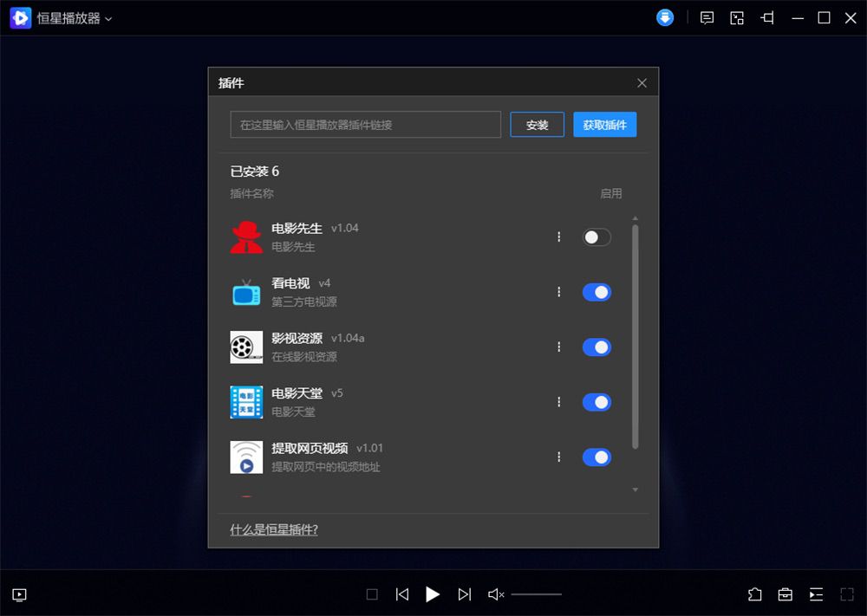Click the pin window on top icon
867x616 pixels.
(x=767, y=17)
